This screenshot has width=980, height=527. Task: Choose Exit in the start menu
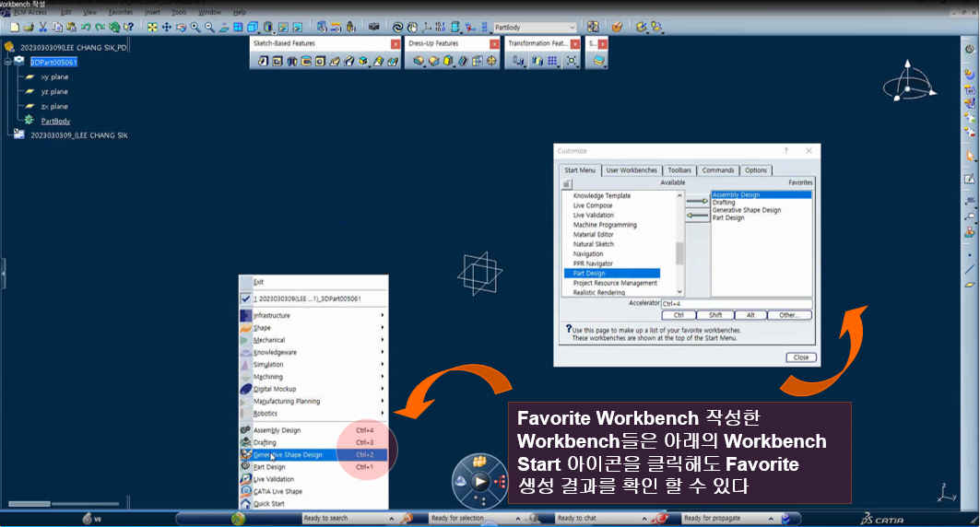[x=313, y=282]
